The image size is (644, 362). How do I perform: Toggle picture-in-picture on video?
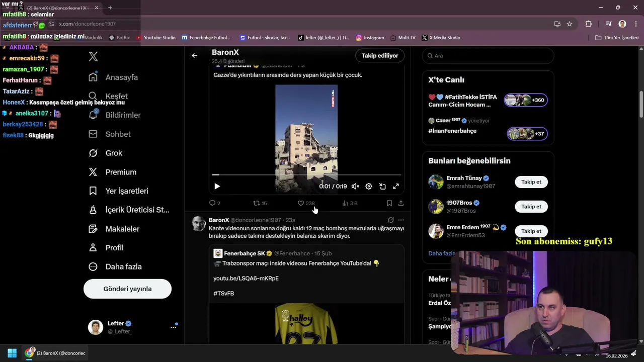tap(382, 187)
